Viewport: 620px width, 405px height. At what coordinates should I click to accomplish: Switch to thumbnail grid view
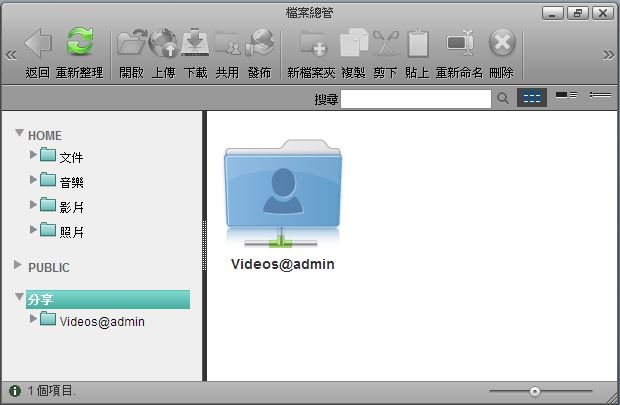[532, 98]
